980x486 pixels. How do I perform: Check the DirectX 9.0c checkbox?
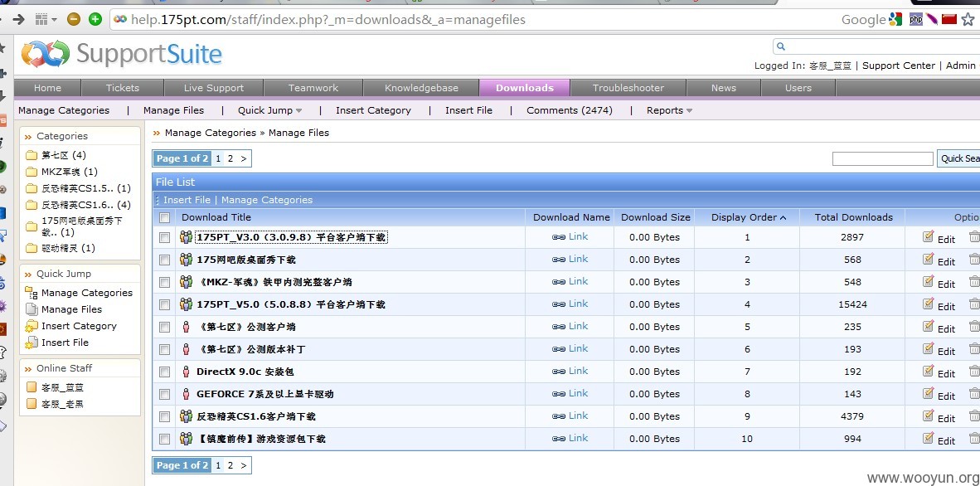click(164, 372)
